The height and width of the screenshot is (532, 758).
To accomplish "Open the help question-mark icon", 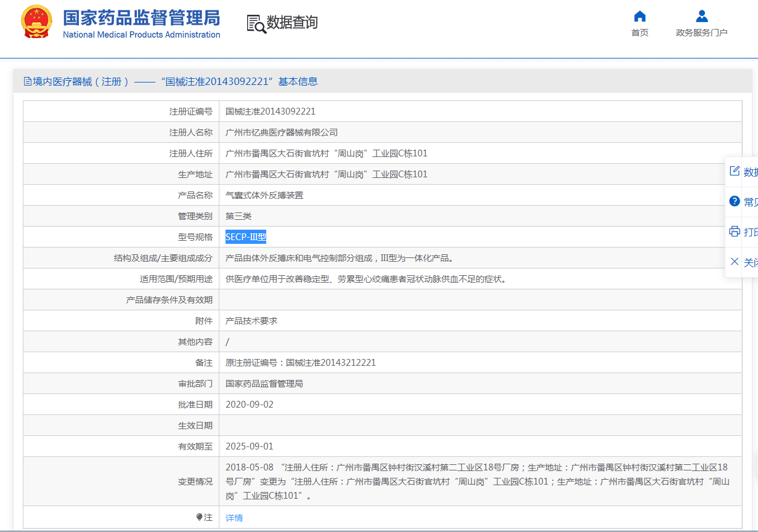I will 734,201.
